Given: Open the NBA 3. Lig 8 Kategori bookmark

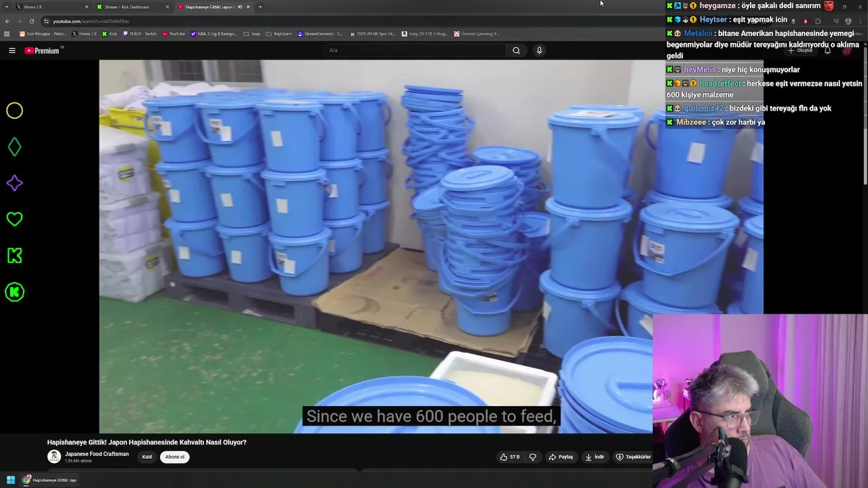Looking at the screenshot, I should [x=214, y=33].
